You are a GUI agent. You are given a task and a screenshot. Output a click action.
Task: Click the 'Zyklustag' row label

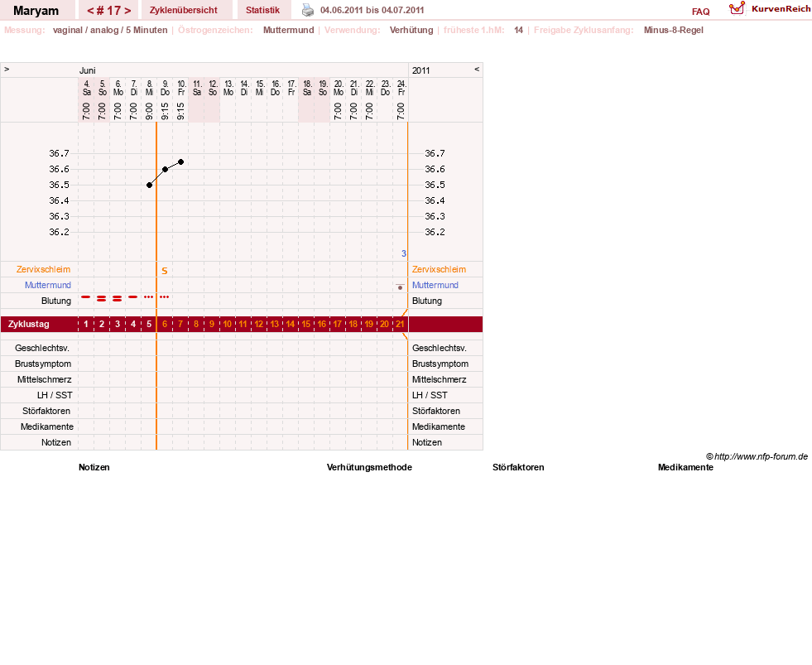(x=28, y=324)
